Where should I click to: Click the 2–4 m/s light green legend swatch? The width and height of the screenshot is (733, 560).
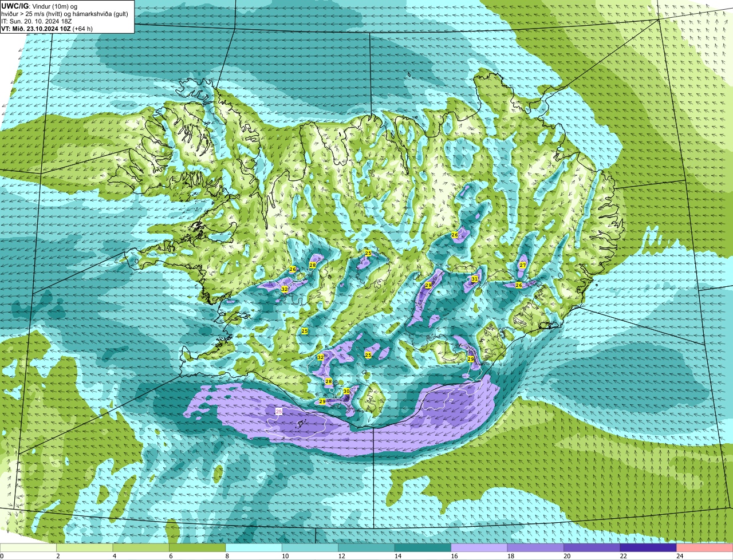coord(85,547)
